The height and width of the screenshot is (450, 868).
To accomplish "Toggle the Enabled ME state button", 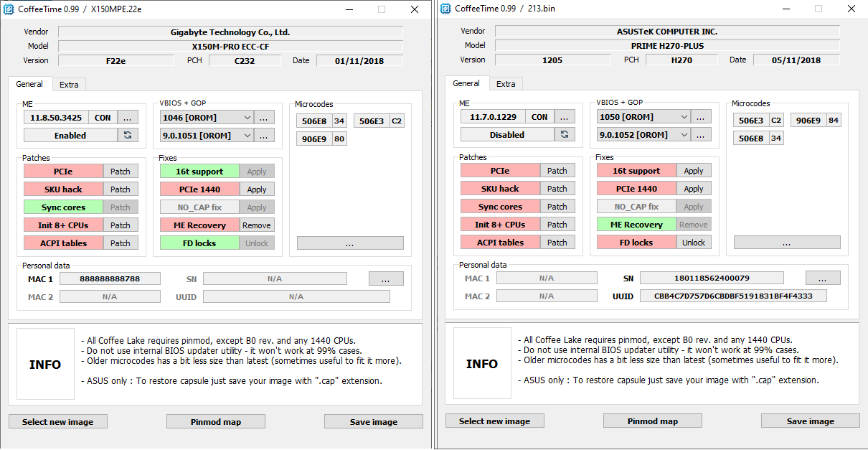I will pyautogui.click(x=70, y=135).
